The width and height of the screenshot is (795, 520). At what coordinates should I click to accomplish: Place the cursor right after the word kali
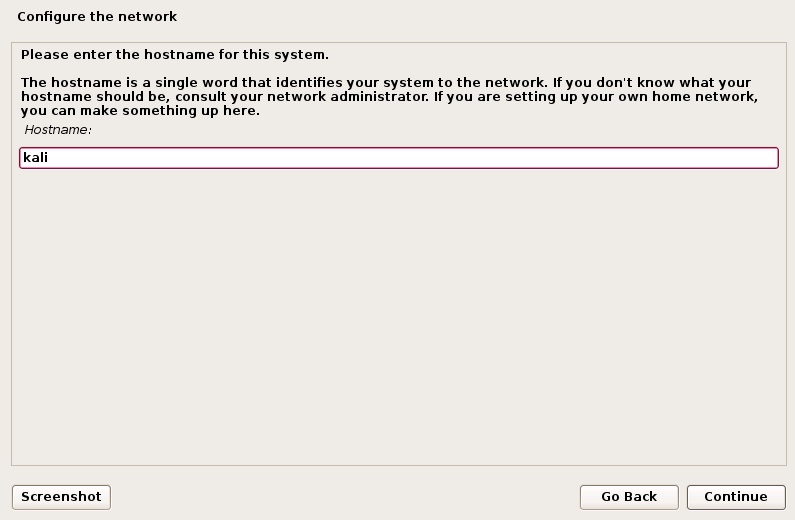(x=50, y=158)
